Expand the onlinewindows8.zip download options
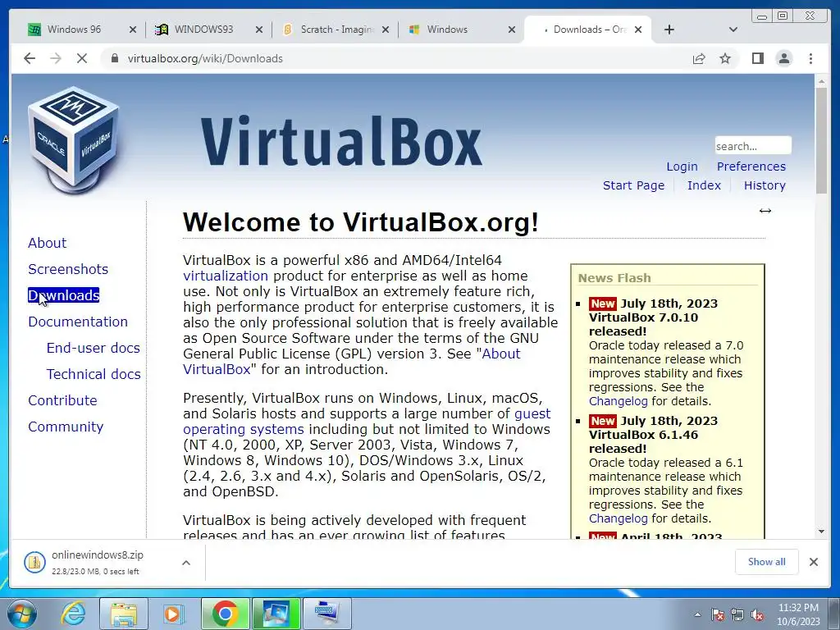840x630 pixels. 186,563
